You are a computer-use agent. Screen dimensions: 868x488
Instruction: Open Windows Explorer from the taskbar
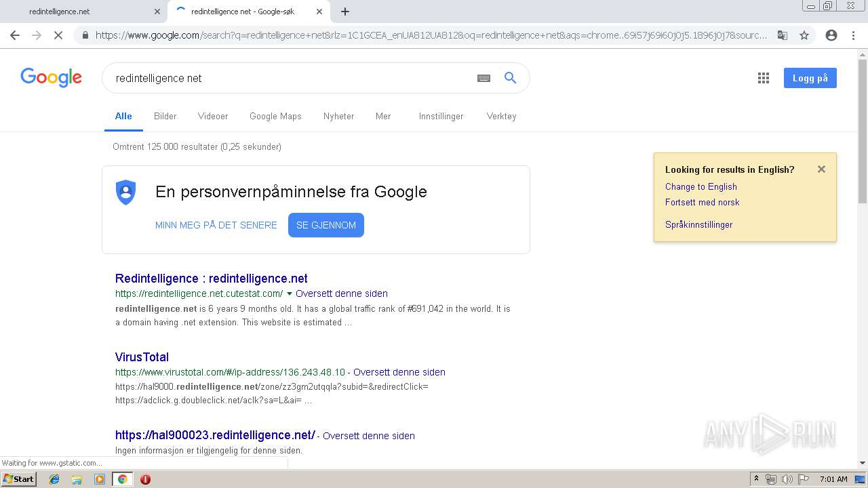pyautogui.click(x=77, y=479)
